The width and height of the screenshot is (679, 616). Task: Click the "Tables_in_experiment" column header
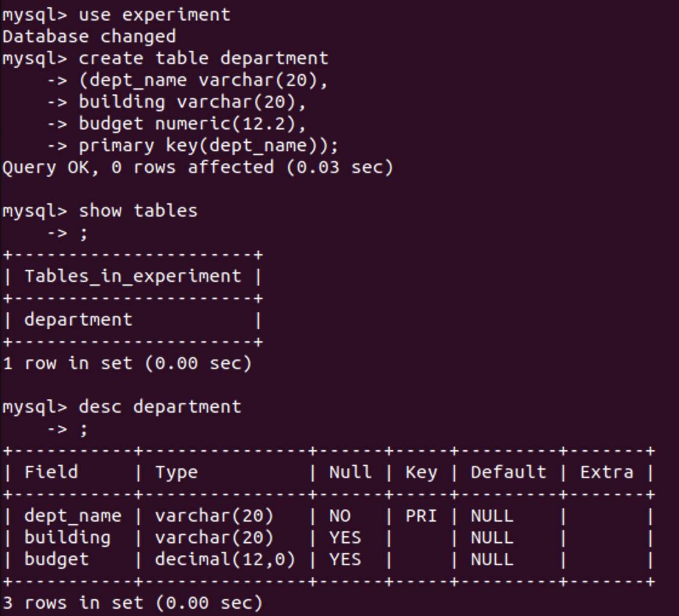click(133, 277)
